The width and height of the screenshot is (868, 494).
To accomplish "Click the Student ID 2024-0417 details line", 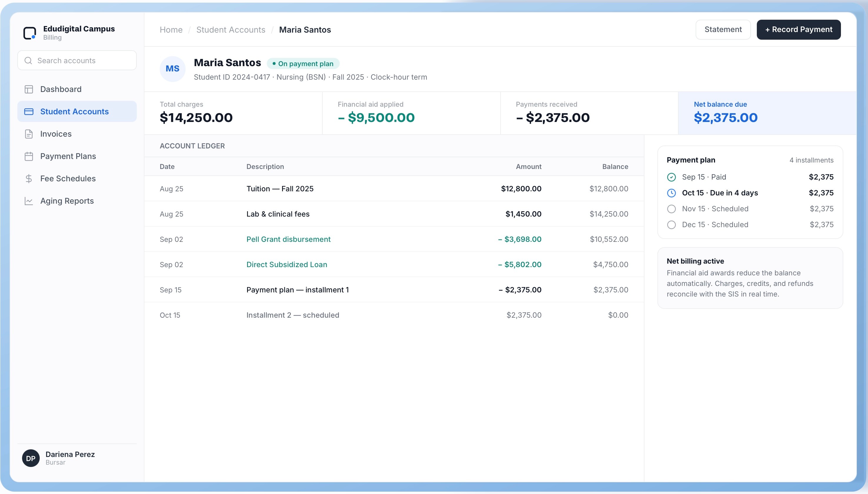I will coord(310,77).
